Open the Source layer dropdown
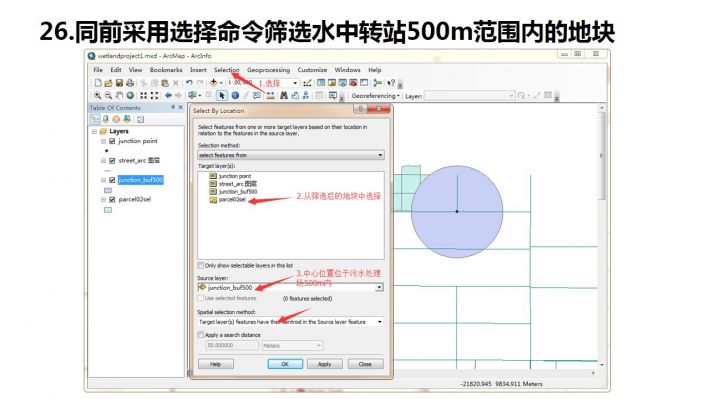 click(x=291, y=288)
